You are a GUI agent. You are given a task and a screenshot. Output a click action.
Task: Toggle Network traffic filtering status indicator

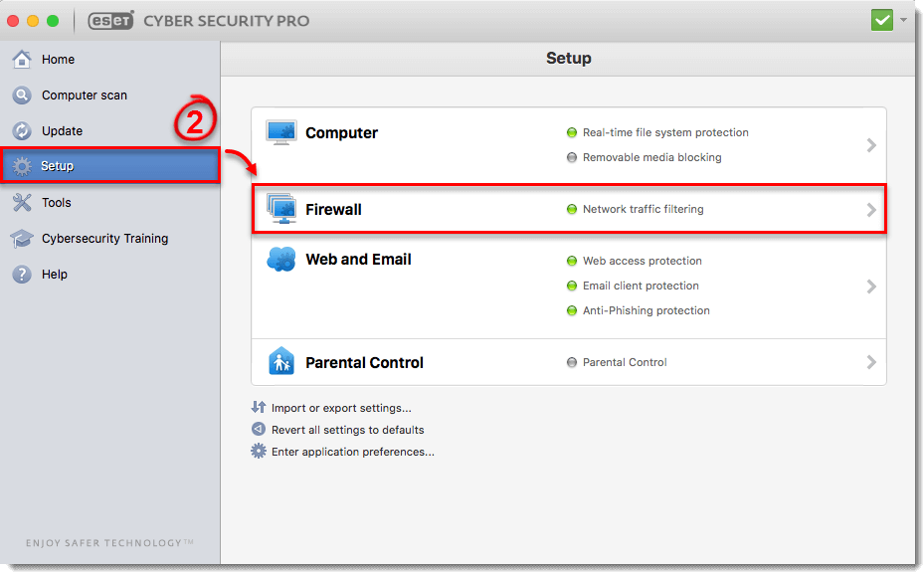click(x=571, y=209)
